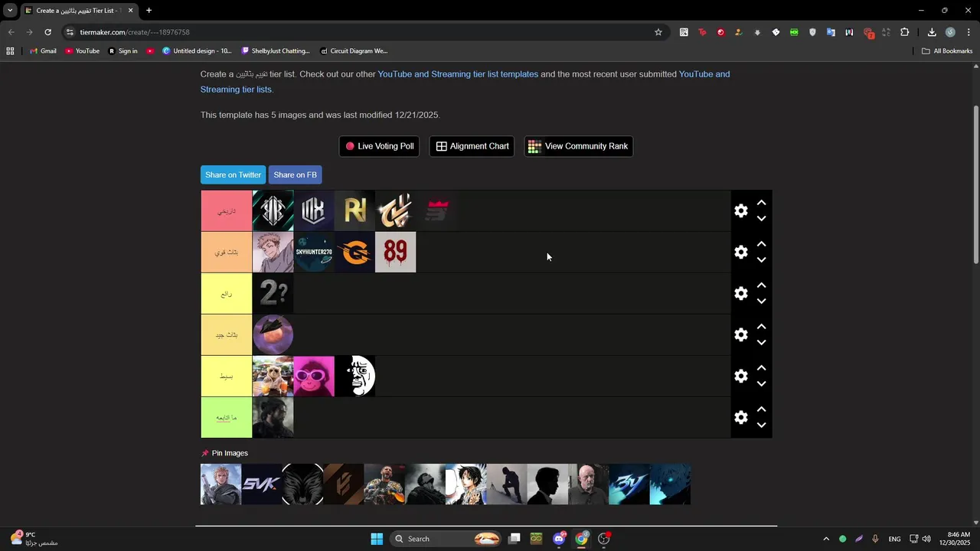Open Discord from the taskbar
This screenshot has width=980, height=551.
(559, 539)
